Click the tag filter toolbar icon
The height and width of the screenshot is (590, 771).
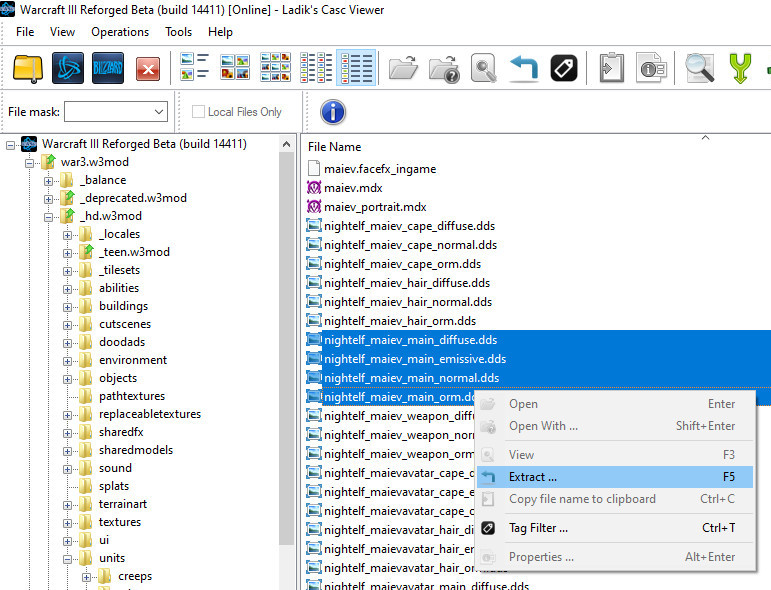click(563, 68)
